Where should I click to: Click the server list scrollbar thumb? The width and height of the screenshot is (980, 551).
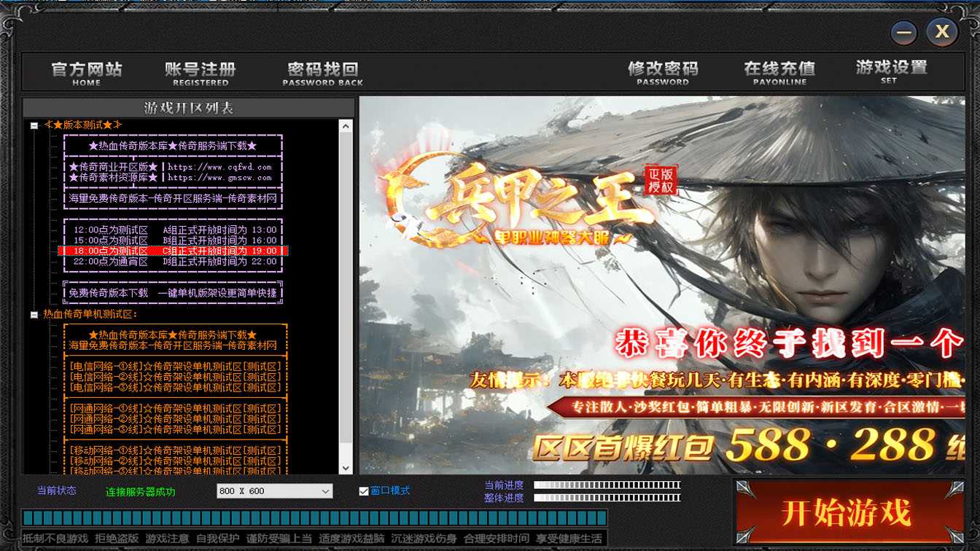tap(346, 286)
